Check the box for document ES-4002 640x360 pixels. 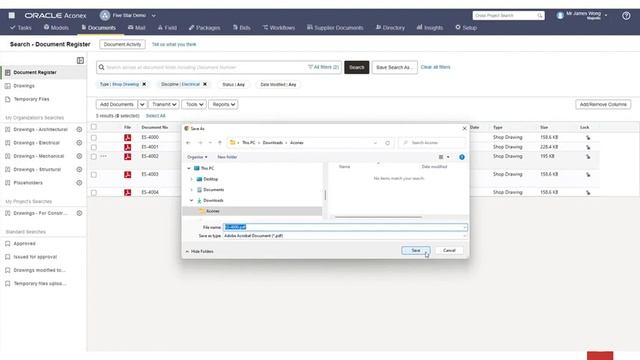coord(94,156)
